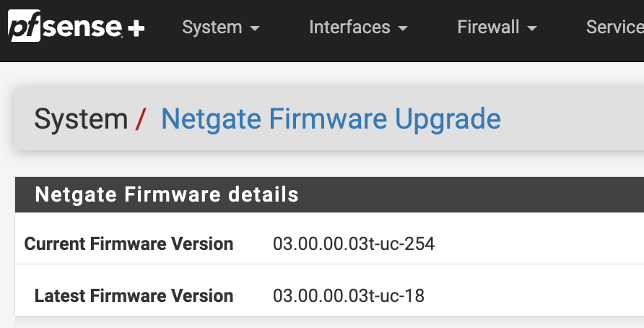This screenshot has width=644, height=328.
Task: Click the caret arrow beside System
Action: [254, 29]
